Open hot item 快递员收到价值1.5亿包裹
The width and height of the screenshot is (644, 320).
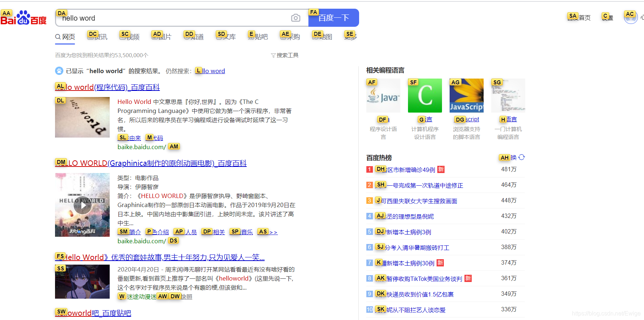coord(414,294)
